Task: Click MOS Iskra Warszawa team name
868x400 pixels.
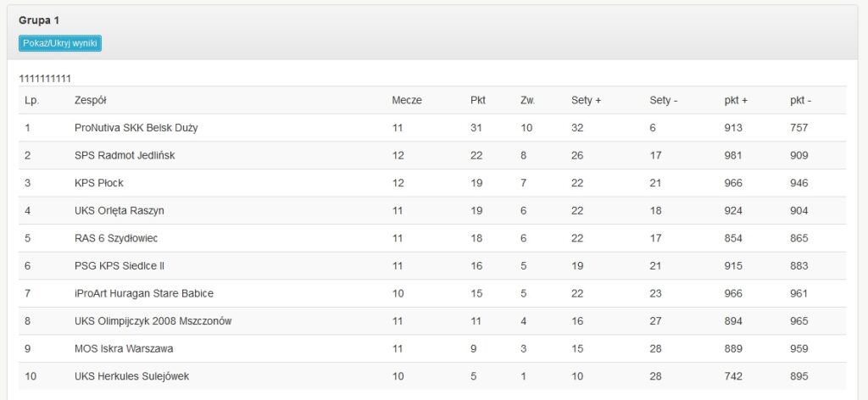Action: (x=124, y=348)
